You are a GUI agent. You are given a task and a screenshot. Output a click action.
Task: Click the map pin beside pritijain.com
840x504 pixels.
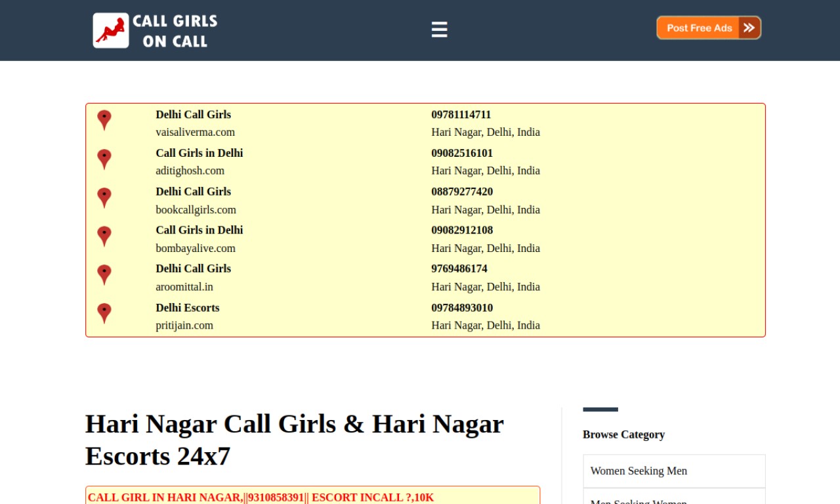(x=104, y=314)
